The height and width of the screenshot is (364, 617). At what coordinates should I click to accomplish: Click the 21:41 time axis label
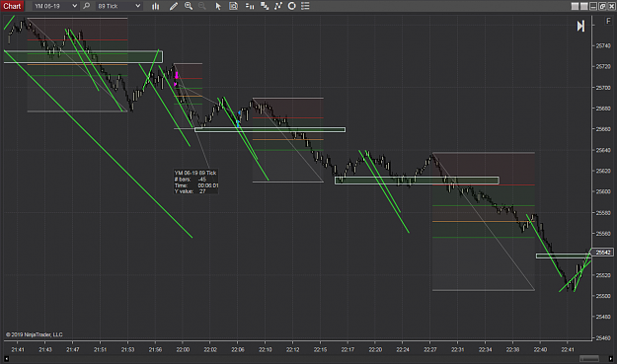[x=18, y=349]
